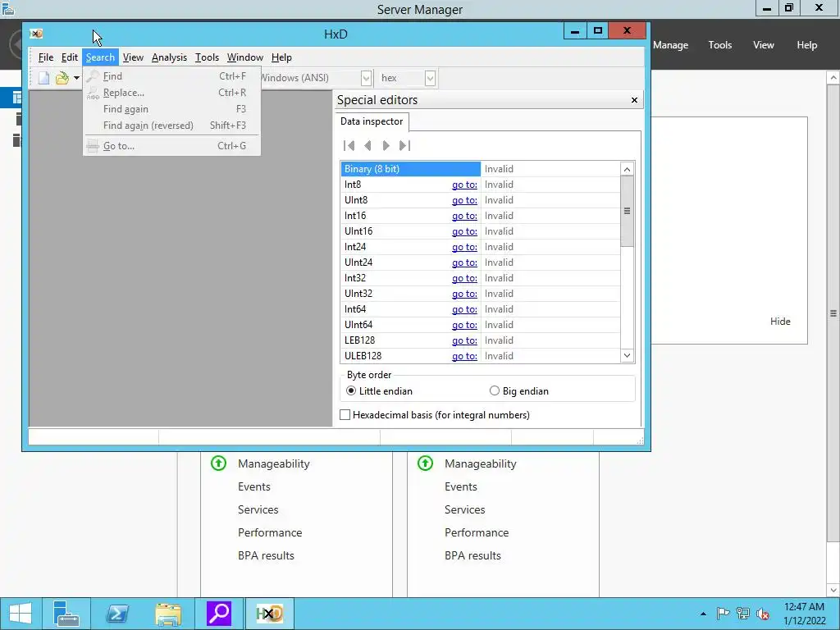The width and height of the screenshot is (840, 630).
Task: Expand the Open file dropdown arrow in HxD
Action: (76, 78)
